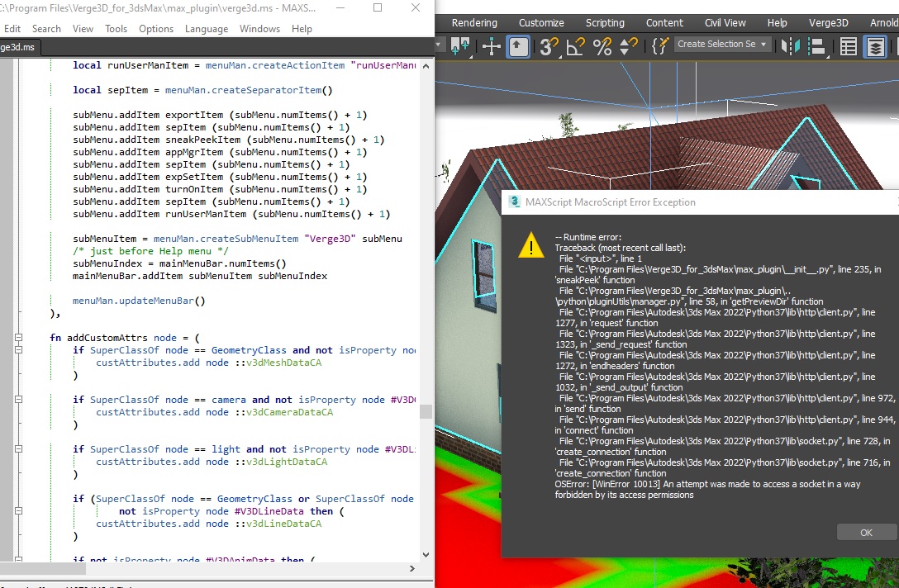Toggle Spinner Snap in the toolbar
The height and width of the screenshot is (588, 899).
point(628,46)
